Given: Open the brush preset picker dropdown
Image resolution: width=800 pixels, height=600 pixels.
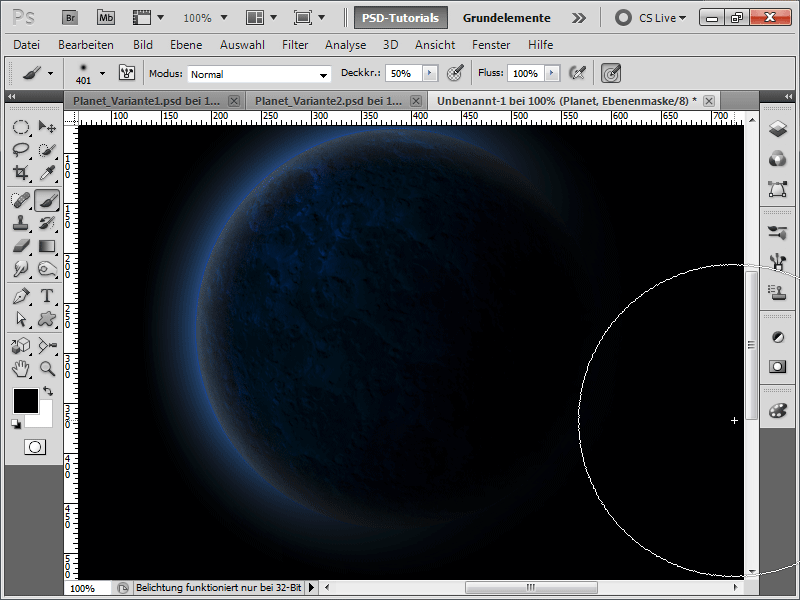Looking at the screenshot, I should (103, 73).
